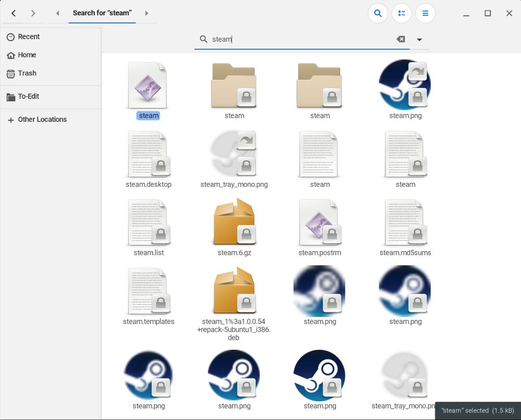Select the steam.6.gz archive
The height and width of the screenshot is (420, 521).
(x=234, y=223)
